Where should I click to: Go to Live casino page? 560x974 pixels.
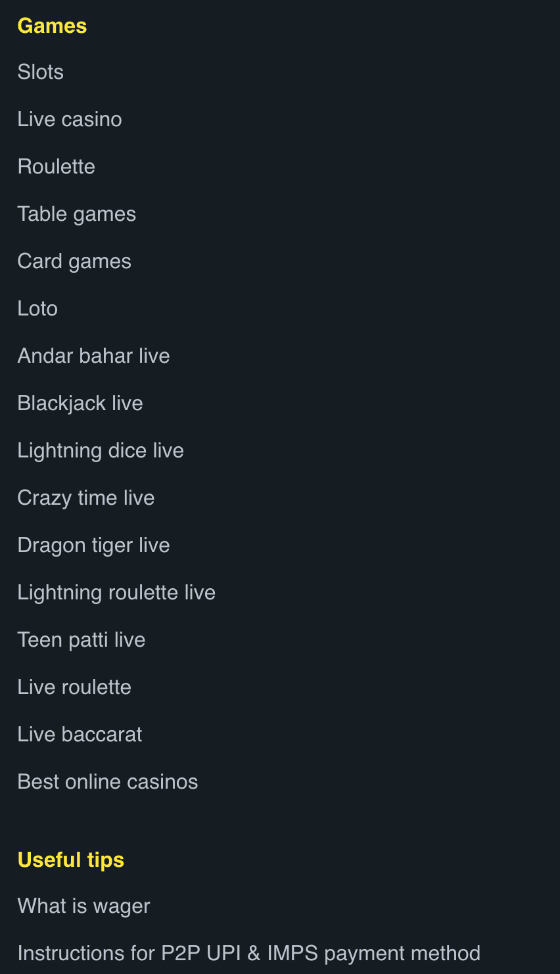coord(70,119)
